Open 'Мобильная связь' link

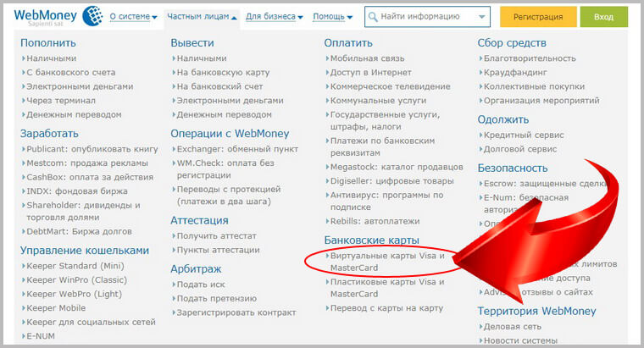(x=367, y=58)
